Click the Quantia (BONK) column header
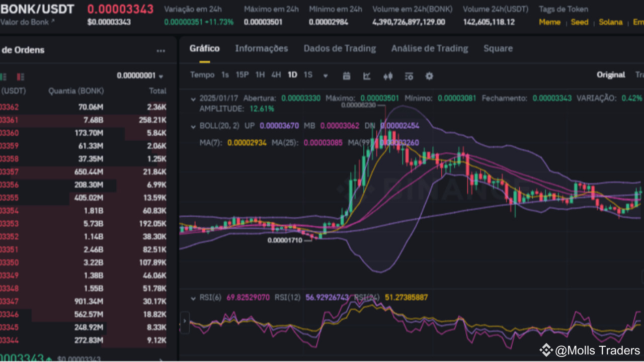Viewport: 644px width, 362px height. point(76,91)
